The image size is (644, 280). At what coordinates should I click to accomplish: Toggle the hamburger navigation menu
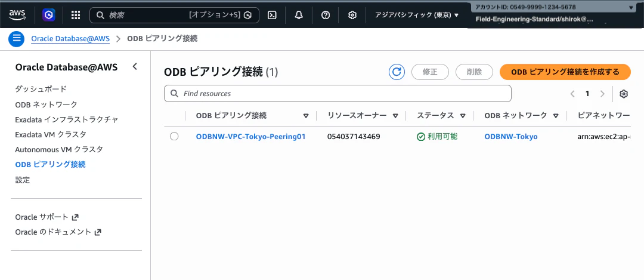[16, 39]
